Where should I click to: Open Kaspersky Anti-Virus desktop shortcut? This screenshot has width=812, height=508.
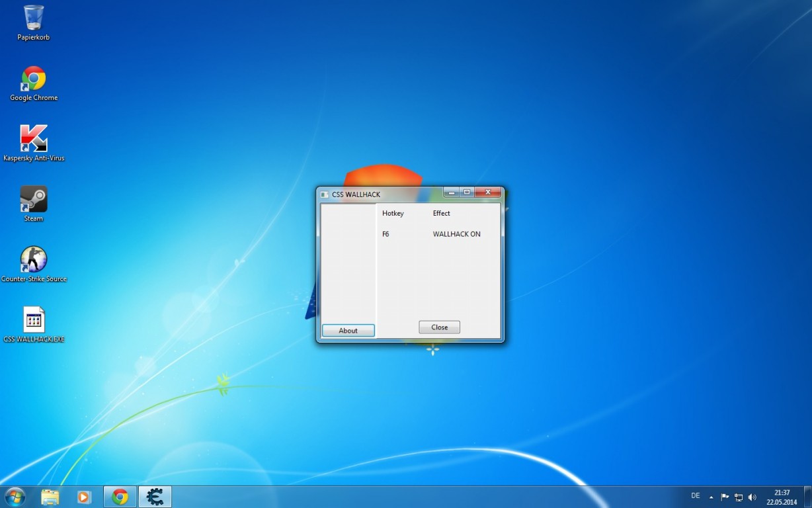coord(33,139)
